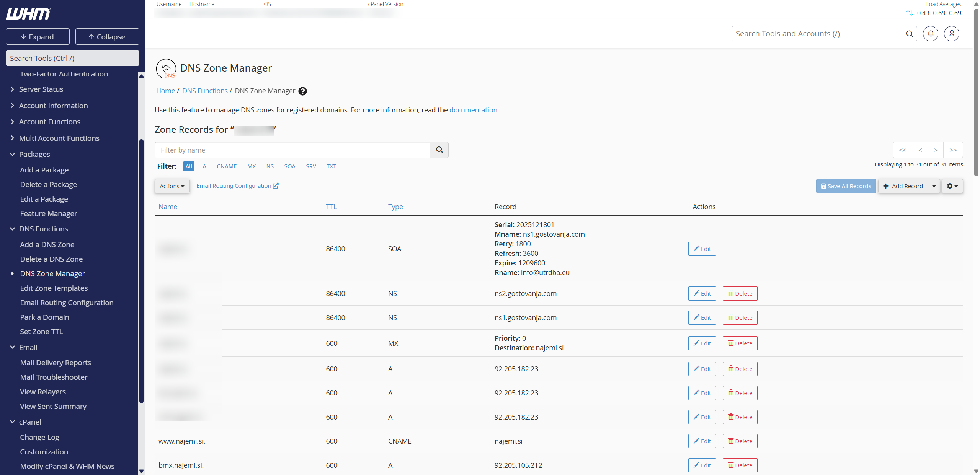The height and width of the screenshot is (475, 980).
Task: Open Email Routing Configuration external link
Action: tap(237, 186)
